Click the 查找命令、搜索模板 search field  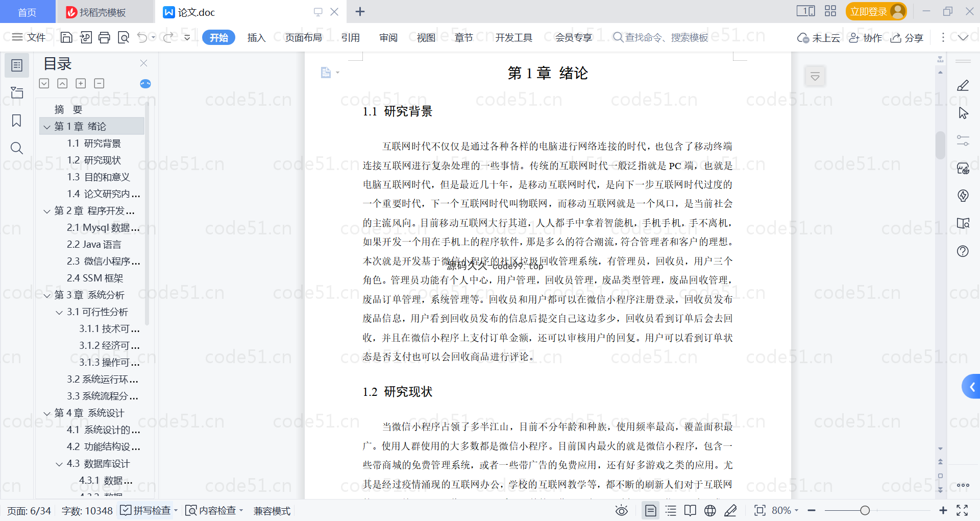point(661,37)
